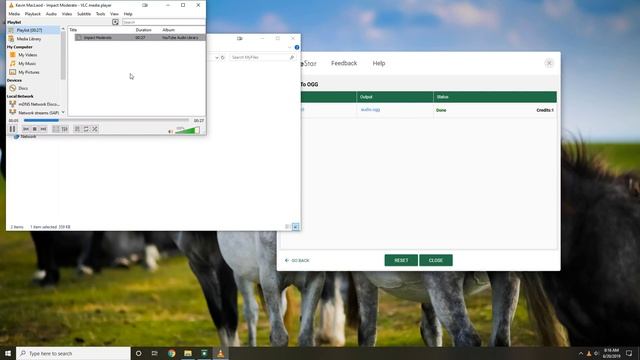
Task: Click taskbar search box
Action: point(73,353)
